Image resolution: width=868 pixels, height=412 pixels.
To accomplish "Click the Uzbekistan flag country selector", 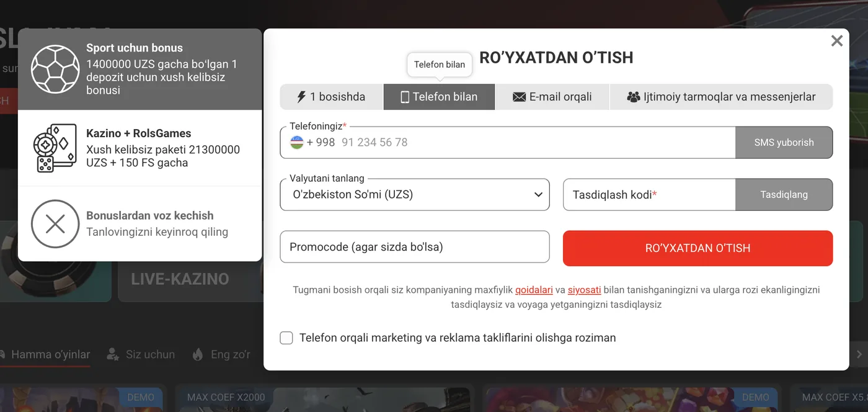I will [x=297, y=142].
